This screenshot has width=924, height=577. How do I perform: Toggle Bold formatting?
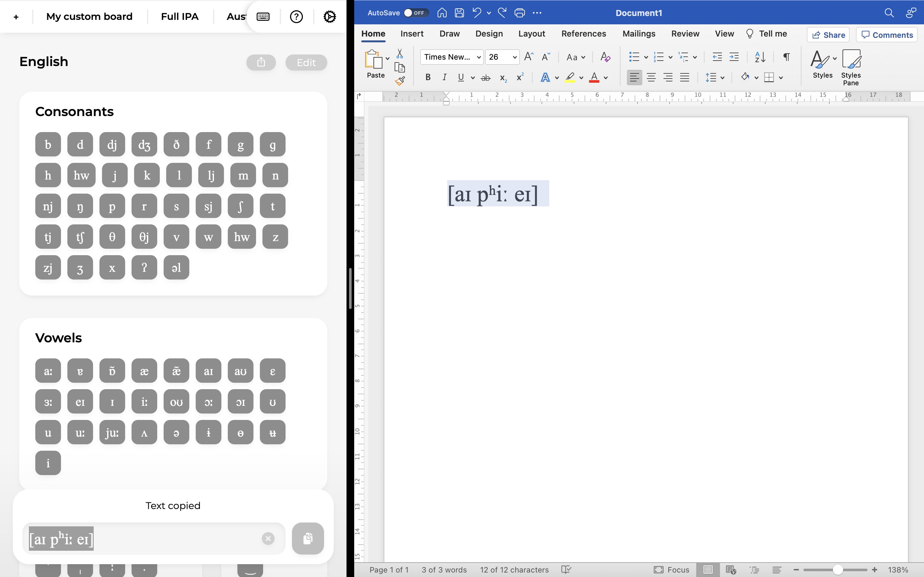pyautogui.click(x=428, y=78)
